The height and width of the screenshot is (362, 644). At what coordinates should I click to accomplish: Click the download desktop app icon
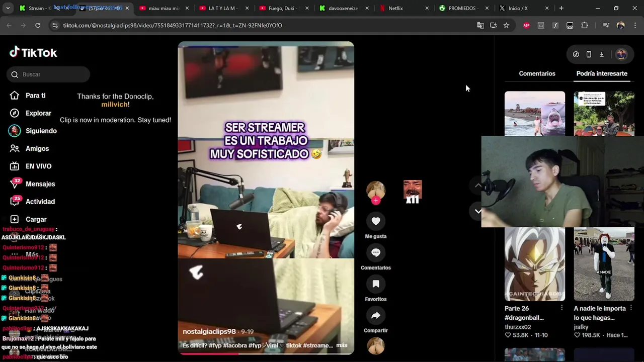click(x=601, y=54)
